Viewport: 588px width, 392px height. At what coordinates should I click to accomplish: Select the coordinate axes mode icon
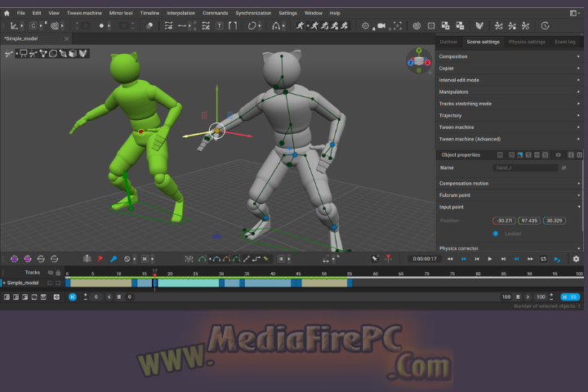click(14, 26)
